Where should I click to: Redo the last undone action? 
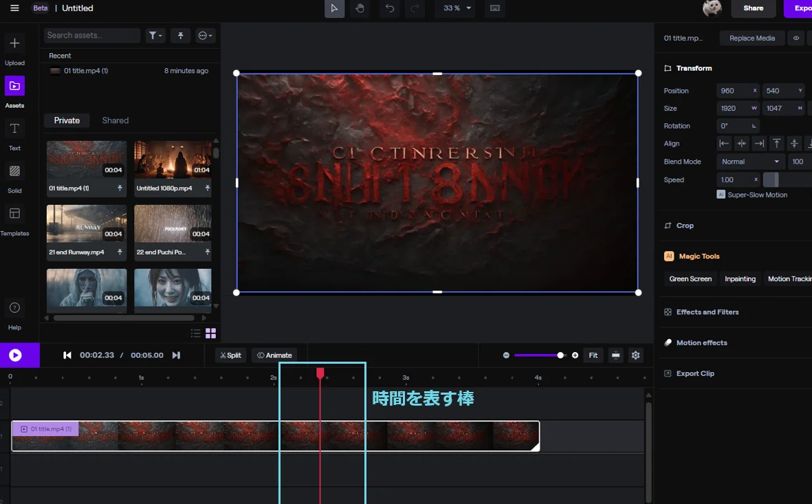point(415,8)
